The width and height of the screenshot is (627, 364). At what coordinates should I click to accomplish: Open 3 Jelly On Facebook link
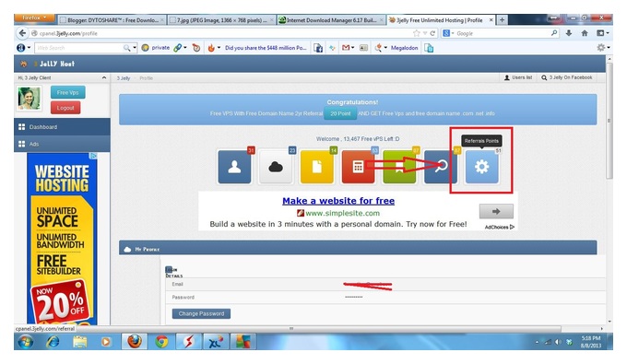pyautogui.click(x=567, y=77)
